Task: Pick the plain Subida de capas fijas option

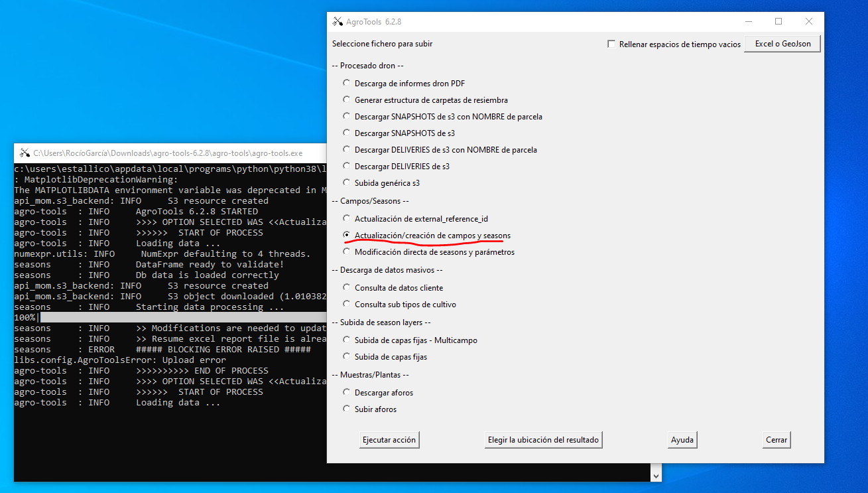Action: [346, 356]
